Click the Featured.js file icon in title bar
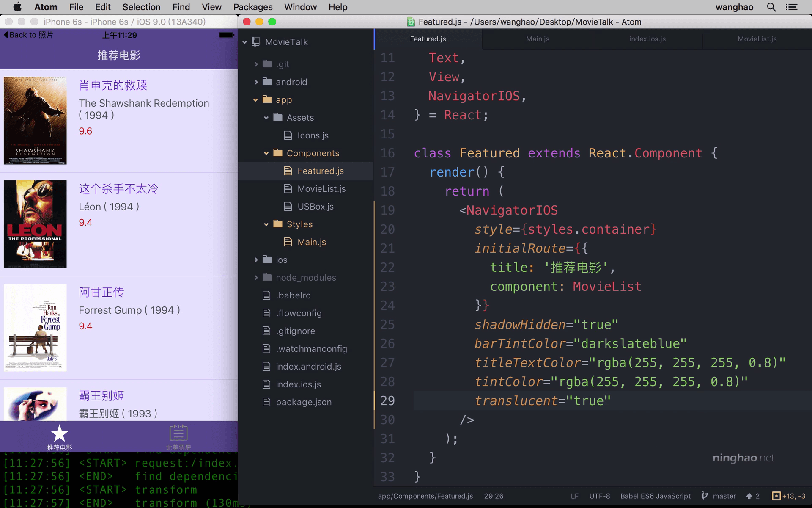The width and height of the screenshot is (812, 508). click(410, 22)
